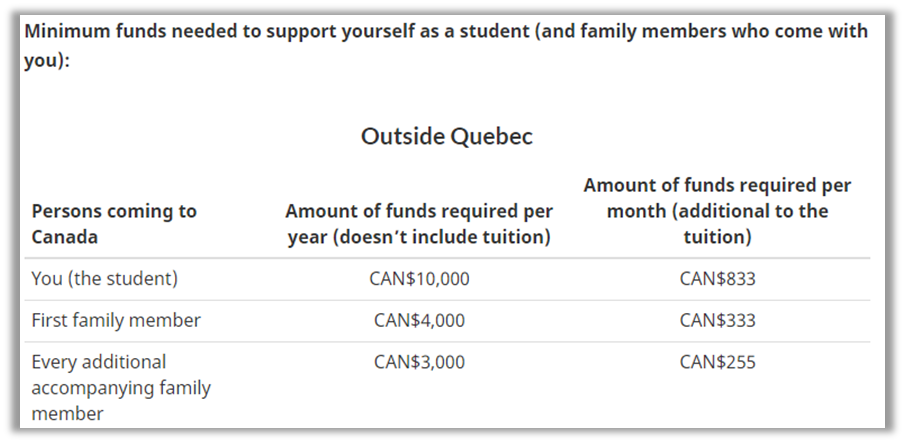The image size is (905, 443).
Task: Click the CAN$255 monthly amount
Action: coord(717,362)
